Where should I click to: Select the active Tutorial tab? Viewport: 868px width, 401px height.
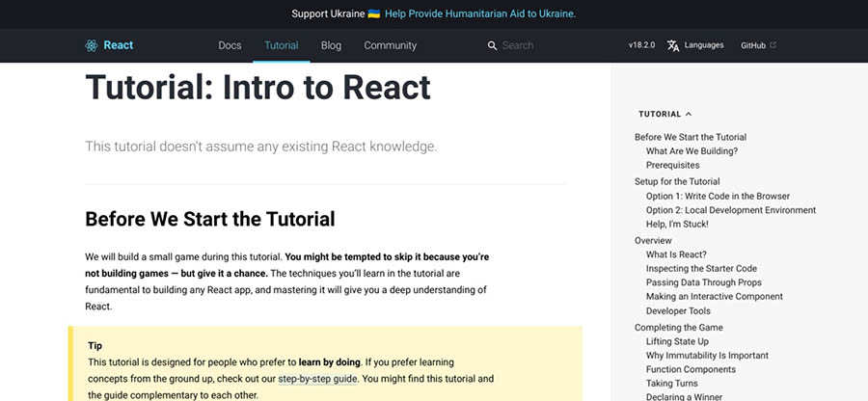click(282, 45)
